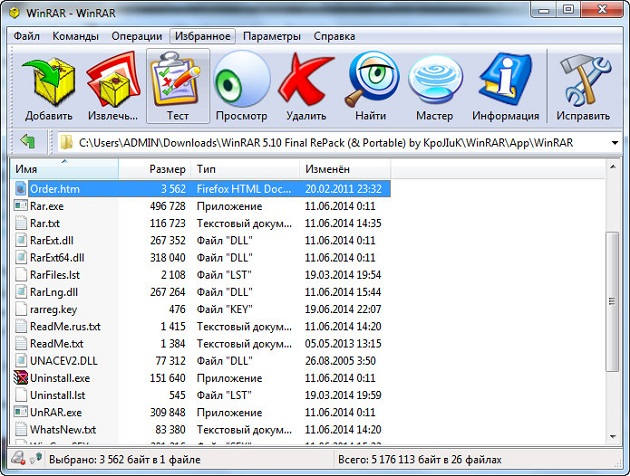Viewport: 630px width, 476px height.
Task: Click the UnRAR.exe application icon
Action: tap(20, 412)
